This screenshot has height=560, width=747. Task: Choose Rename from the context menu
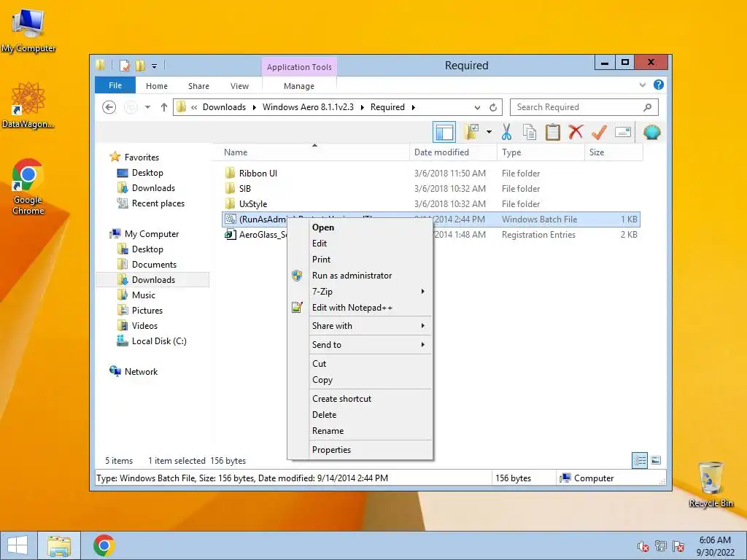coord(360,431)
